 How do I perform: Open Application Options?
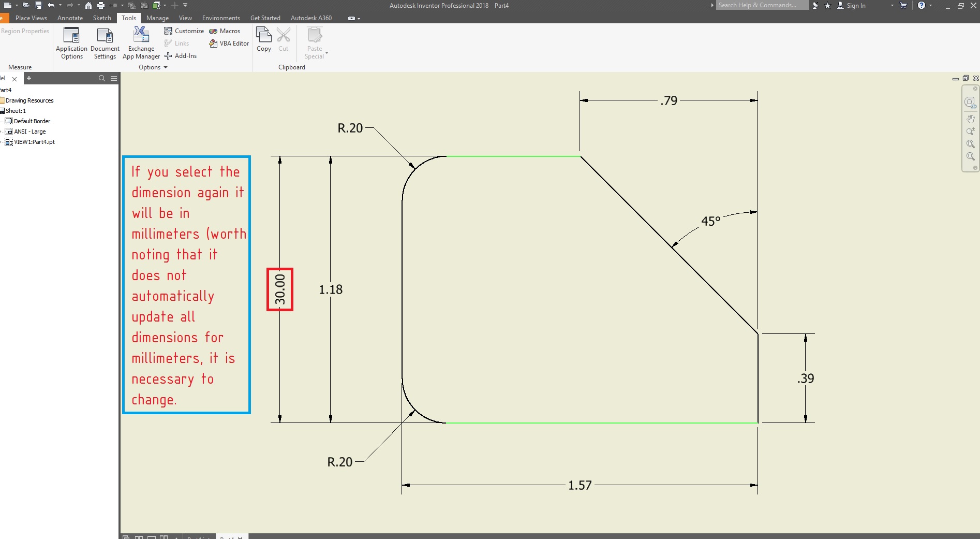coord(71,42)
